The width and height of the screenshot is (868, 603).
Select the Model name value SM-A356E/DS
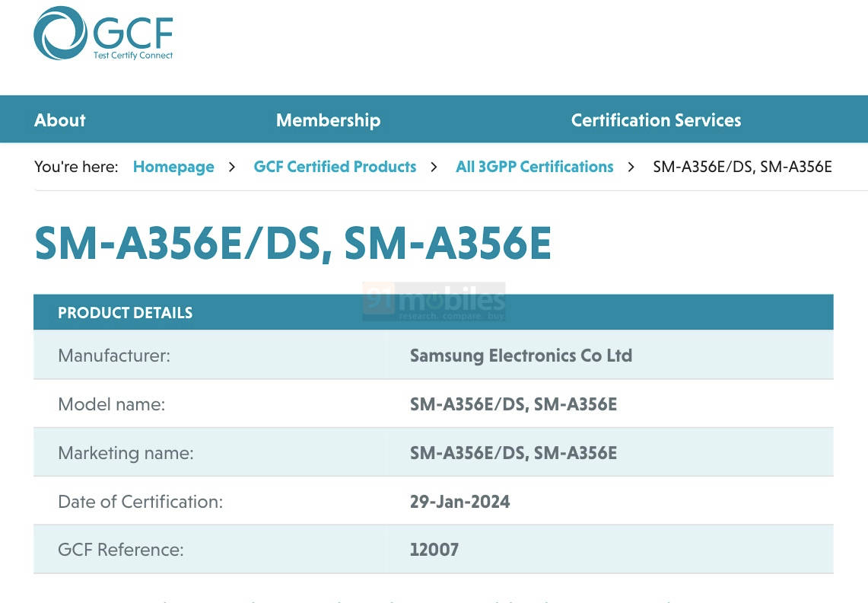click(x=513, y=404)
